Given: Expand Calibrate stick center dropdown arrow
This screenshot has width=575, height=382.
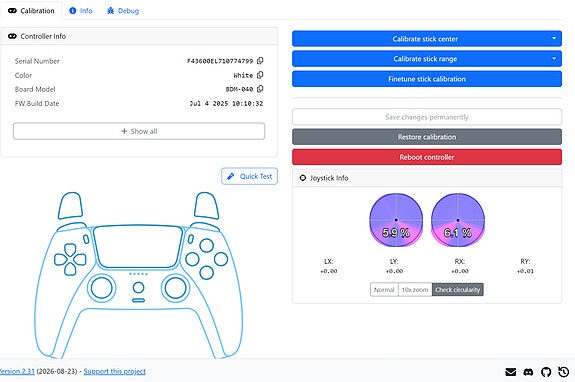Looking at the screenshot, I should 554,38.
